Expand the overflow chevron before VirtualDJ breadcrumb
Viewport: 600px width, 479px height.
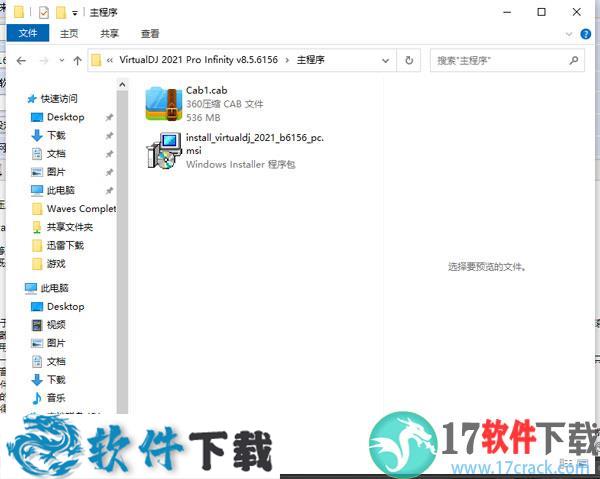[x=110, y=60]
